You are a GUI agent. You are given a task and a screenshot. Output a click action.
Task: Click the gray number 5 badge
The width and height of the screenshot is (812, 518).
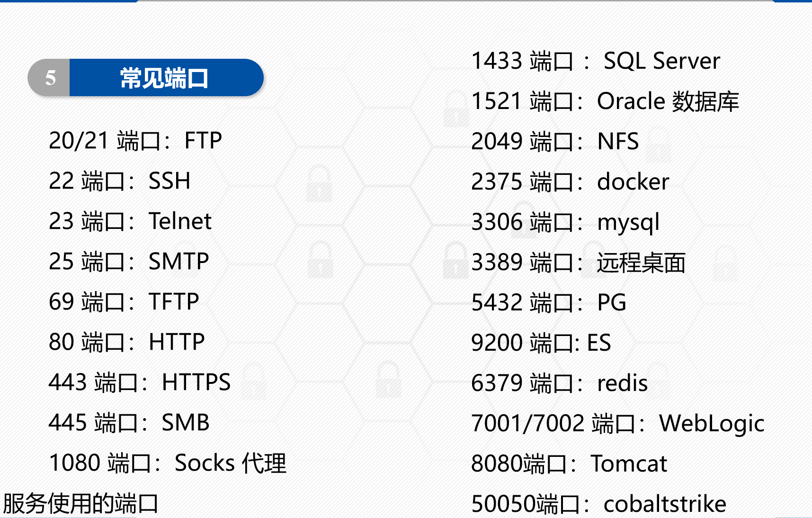[50, 78]
